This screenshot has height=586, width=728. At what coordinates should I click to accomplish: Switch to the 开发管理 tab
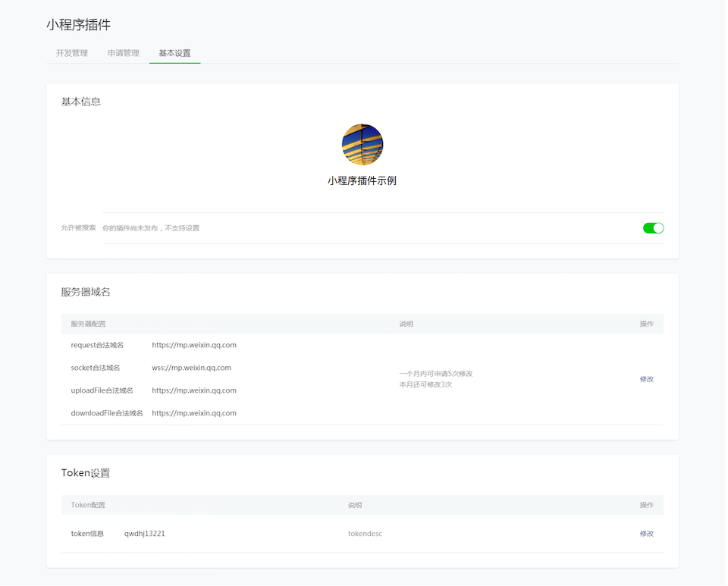[x=72, y=53]
